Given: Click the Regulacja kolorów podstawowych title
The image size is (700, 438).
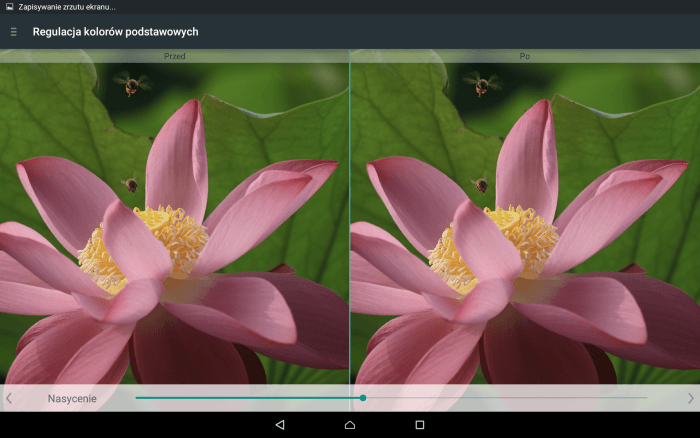Looking at the screenshot, I should (116, 32).
